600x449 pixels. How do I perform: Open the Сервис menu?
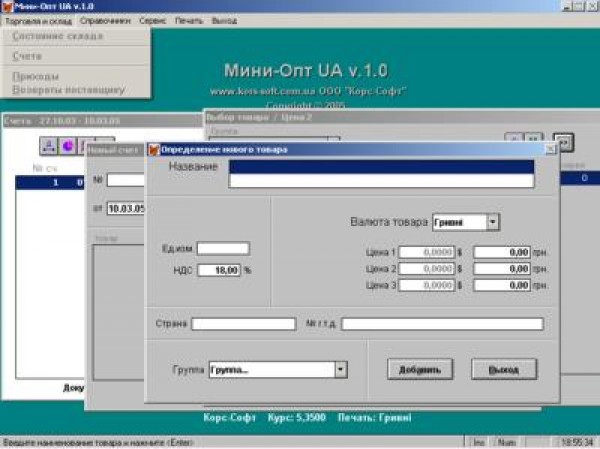click(x=153, y=20)
